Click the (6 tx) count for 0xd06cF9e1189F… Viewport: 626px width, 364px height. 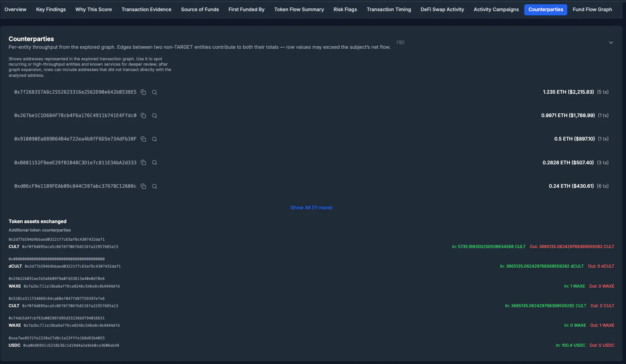point(603,186)
